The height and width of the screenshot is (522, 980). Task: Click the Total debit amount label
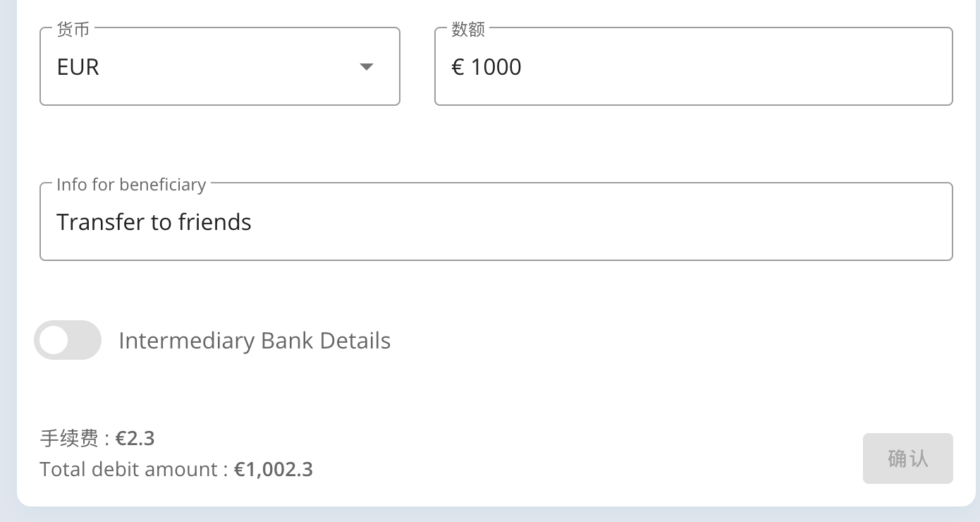128,470
